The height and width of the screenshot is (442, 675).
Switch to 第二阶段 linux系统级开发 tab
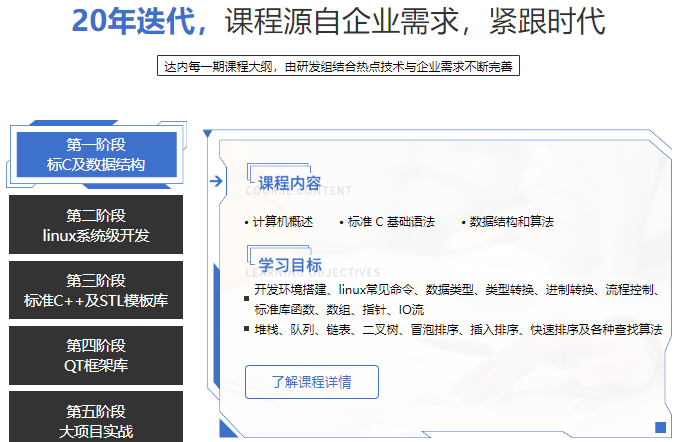[96, 226]
